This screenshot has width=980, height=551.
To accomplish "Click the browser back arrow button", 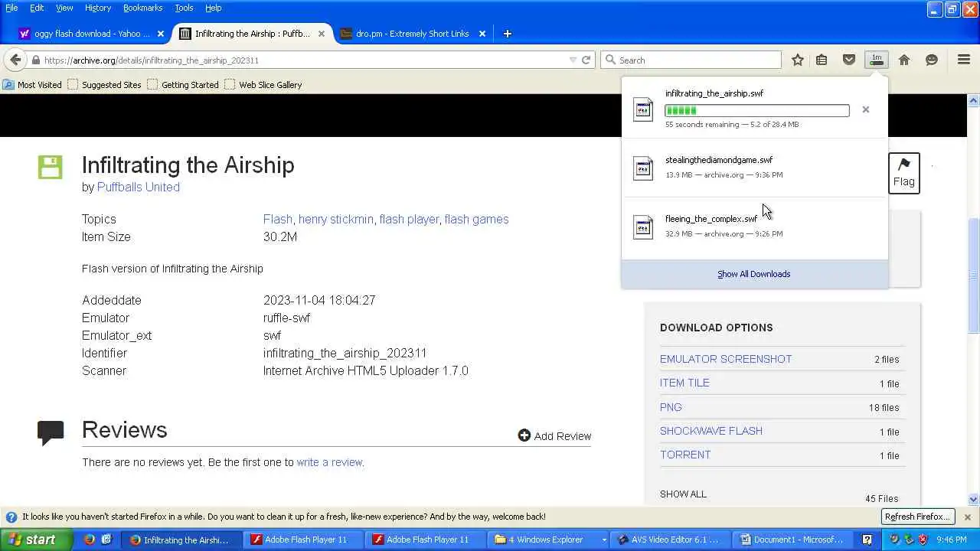I will pos(15,60).
